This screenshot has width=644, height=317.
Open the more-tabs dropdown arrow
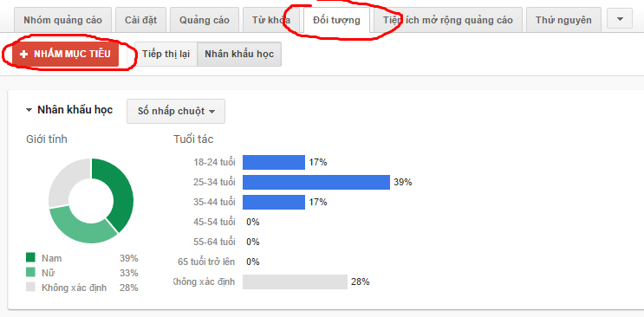[620, 19]
